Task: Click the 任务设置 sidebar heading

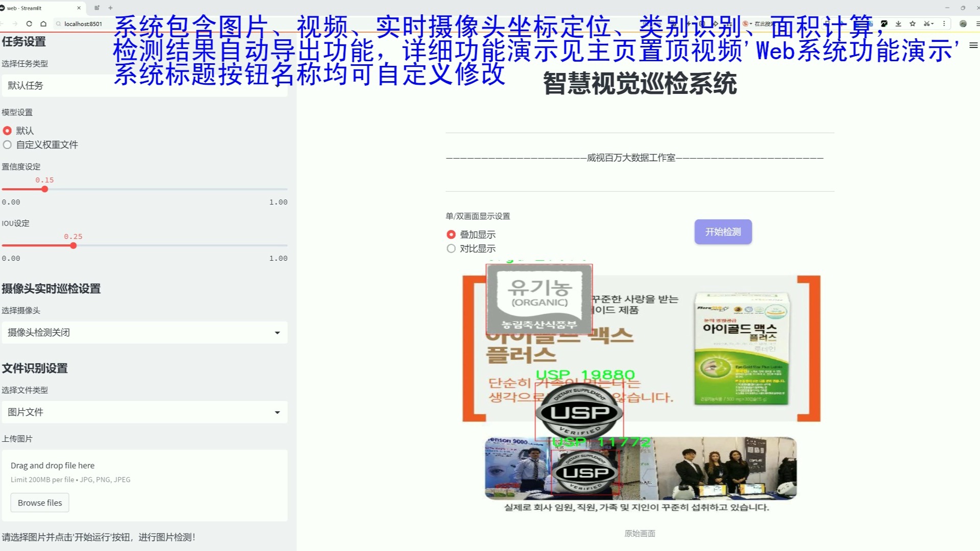Action: click(23, 42)
